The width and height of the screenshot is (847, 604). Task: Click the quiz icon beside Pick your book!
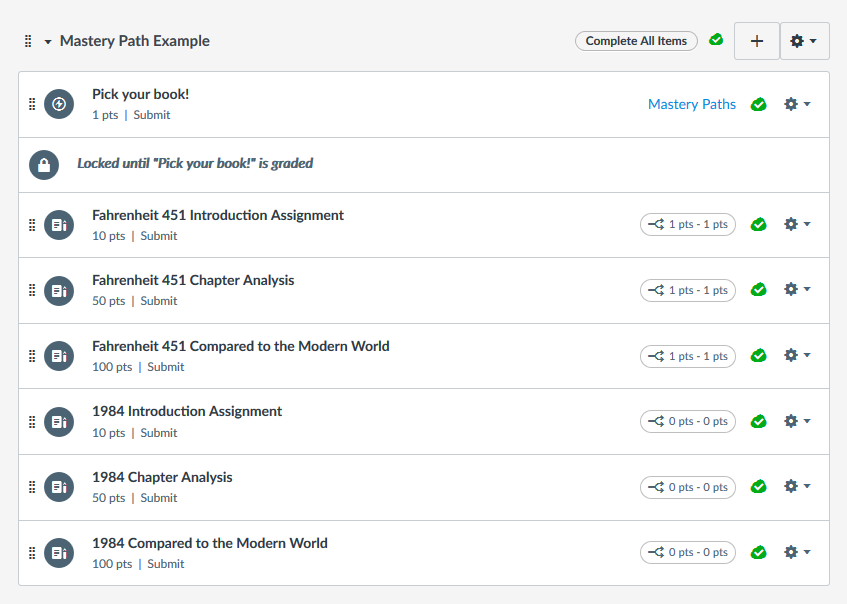point(58,103)
